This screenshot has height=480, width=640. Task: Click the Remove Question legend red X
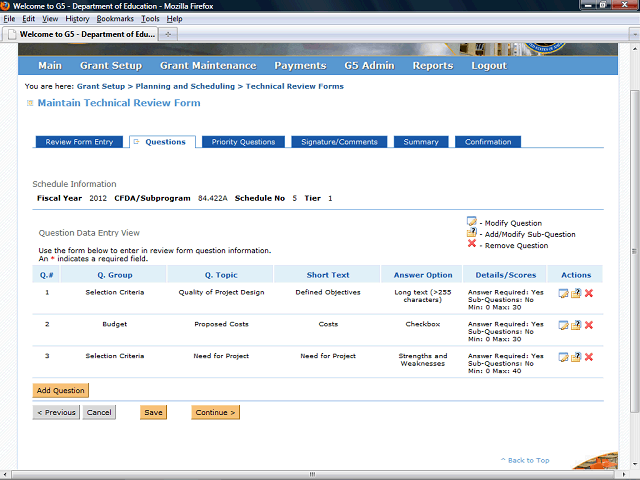click(472, 244)
